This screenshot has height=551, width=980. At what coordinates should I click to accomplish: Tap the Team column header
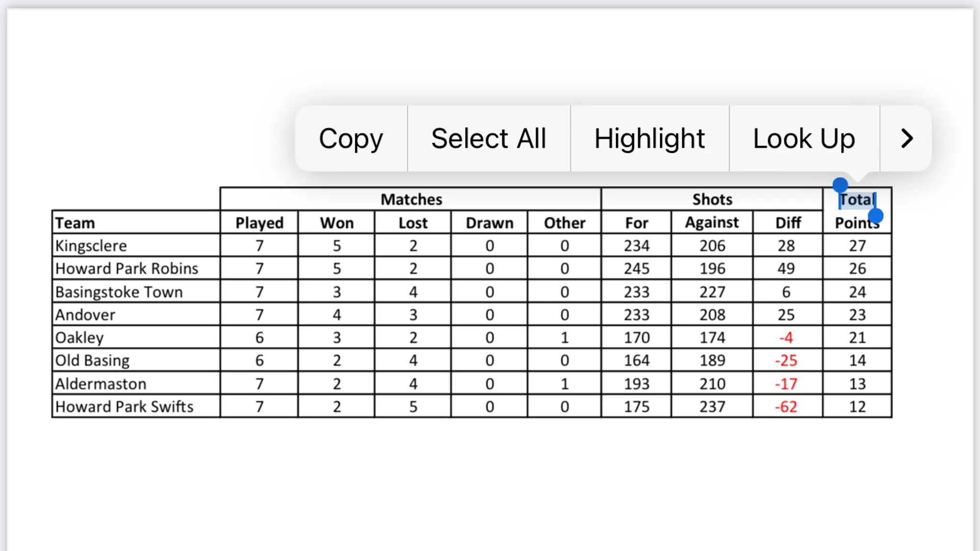(x=75, y=223)
